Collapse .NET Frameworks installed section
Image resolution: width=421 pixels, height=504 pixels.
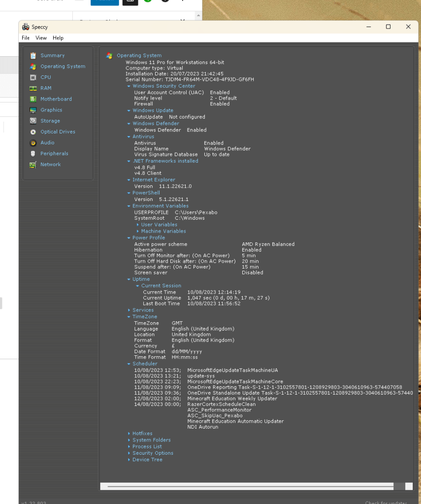click(129, 161)
